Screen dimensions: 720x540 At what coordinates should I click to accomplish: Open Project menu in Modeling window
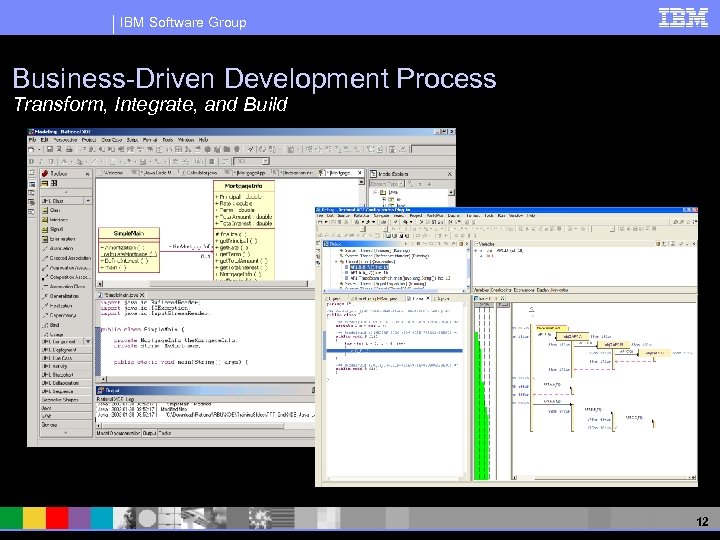pyautogui.click(x=89, y=140)
